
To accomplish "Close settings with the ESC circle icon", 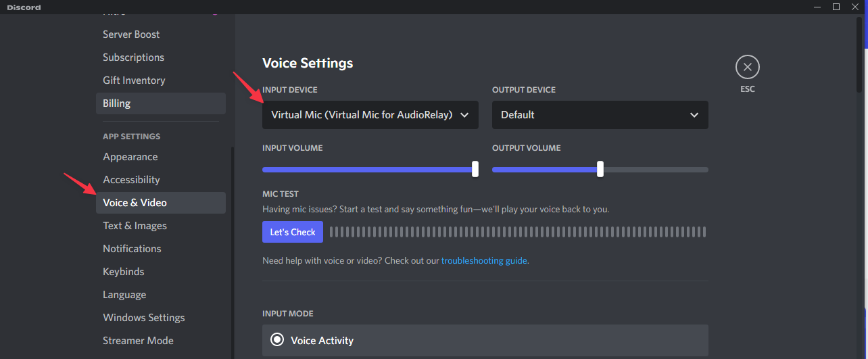I will coord(747,67).
